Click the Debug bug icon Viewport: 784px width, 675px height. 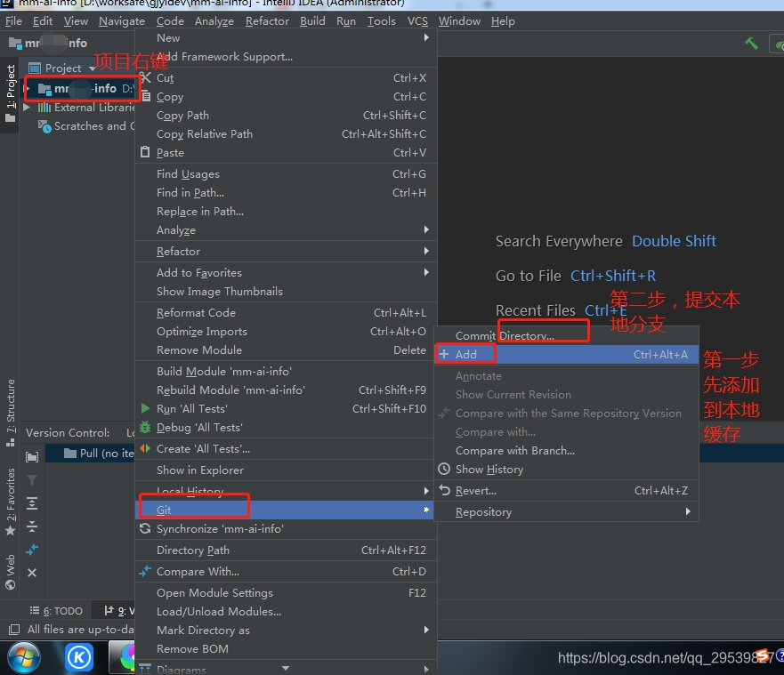pyautogui.click(x=145, y=427)
